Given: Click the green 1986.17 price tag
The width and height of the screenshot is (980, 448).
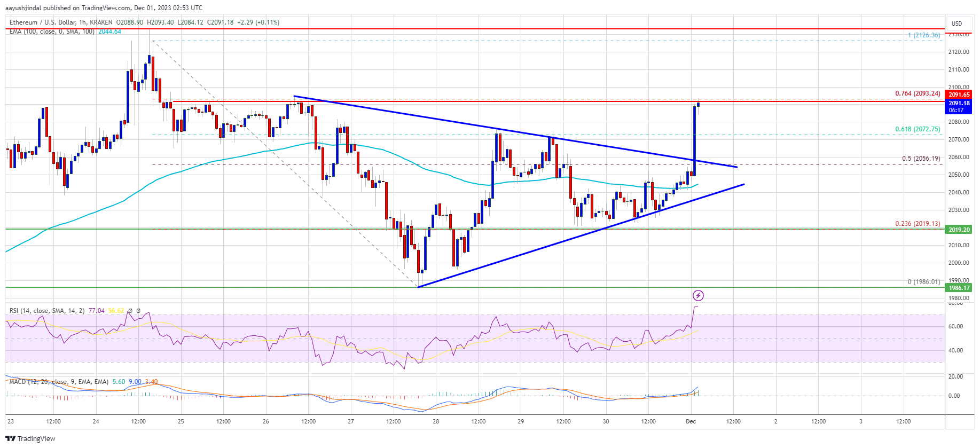Looking at the screenshot, I should point(959,288).
